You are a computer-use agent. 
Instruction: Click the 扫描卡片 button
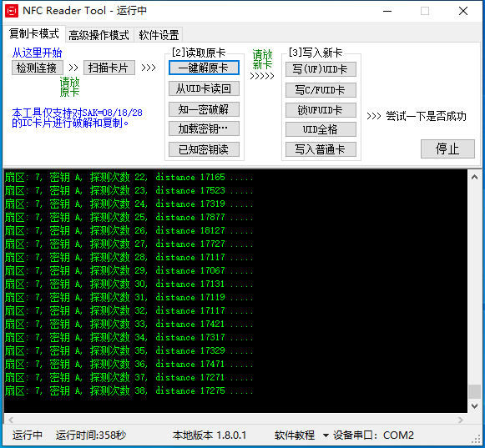(109, 68)
